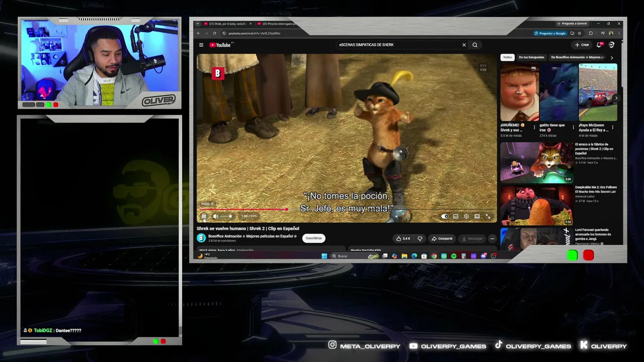This screenshot has height=362, width=644.
Task: Open the player settings gear
Action: (x=466, y=216)
